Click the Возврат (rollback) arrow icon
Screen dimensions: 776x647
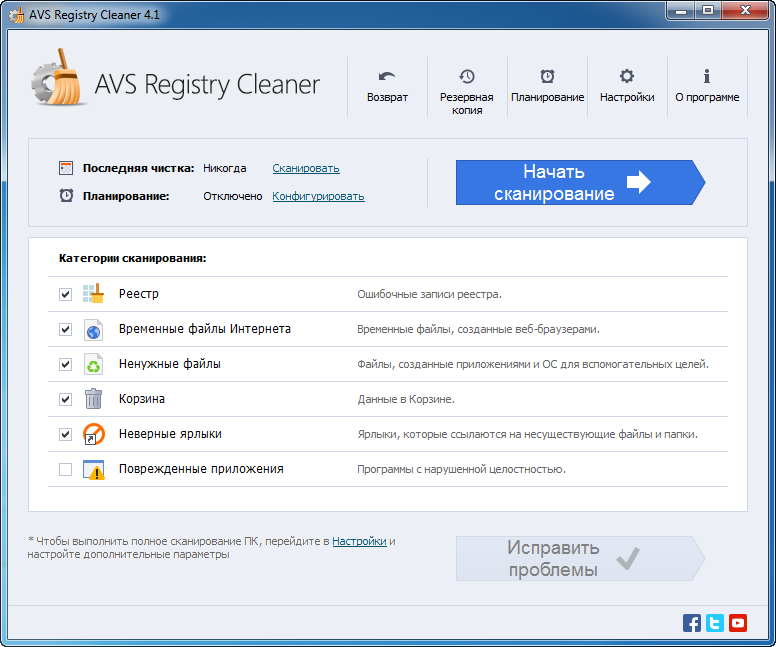387,77
